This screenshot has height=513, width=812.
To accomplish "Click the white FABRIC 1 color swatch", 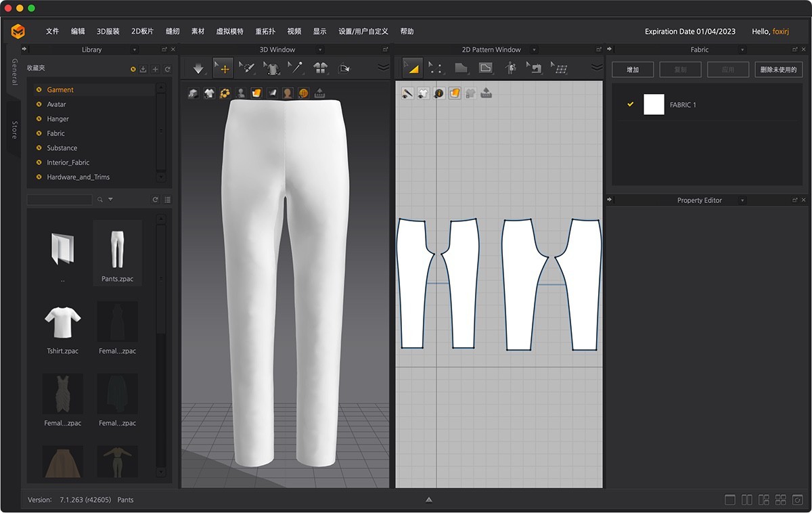I will coord(654,105).
